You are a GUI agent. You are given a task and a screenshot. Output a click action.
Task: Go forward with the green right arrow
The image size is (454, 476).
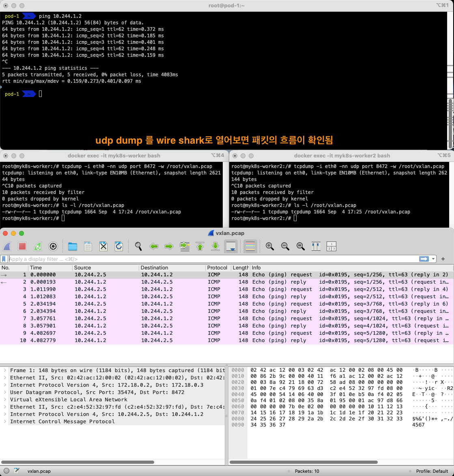[x=169, y=246]
